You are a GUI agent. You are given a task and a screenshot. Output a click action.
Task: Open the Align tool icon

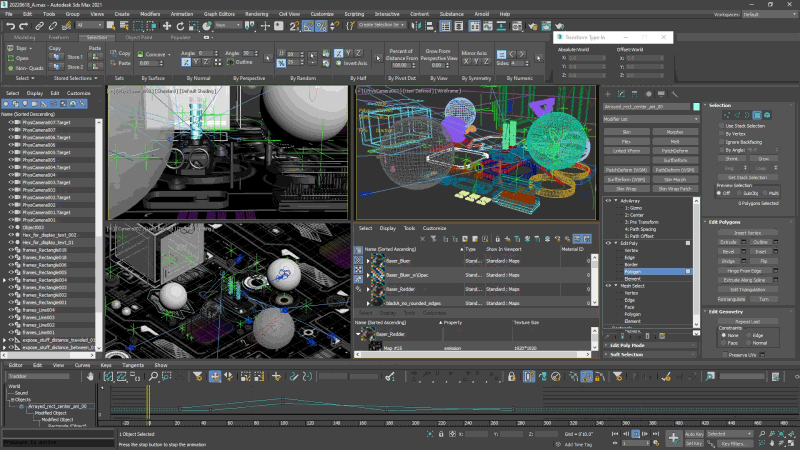pos(430,26)
